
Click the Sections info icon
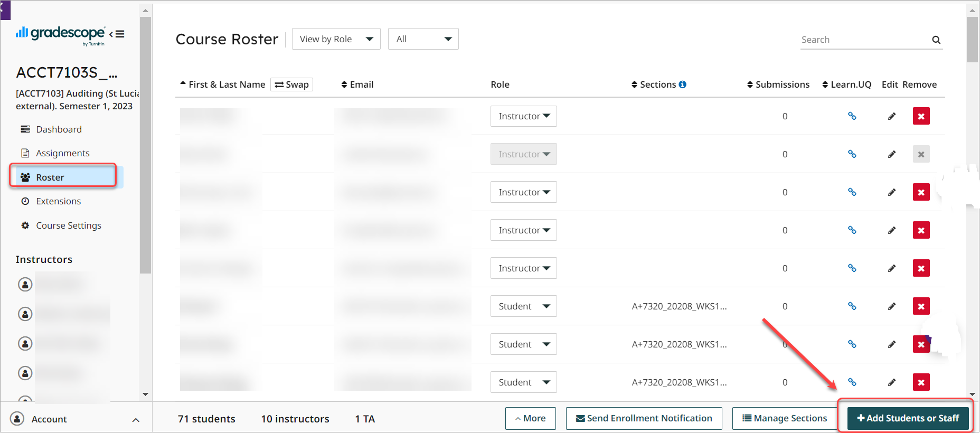click(683, 84)
